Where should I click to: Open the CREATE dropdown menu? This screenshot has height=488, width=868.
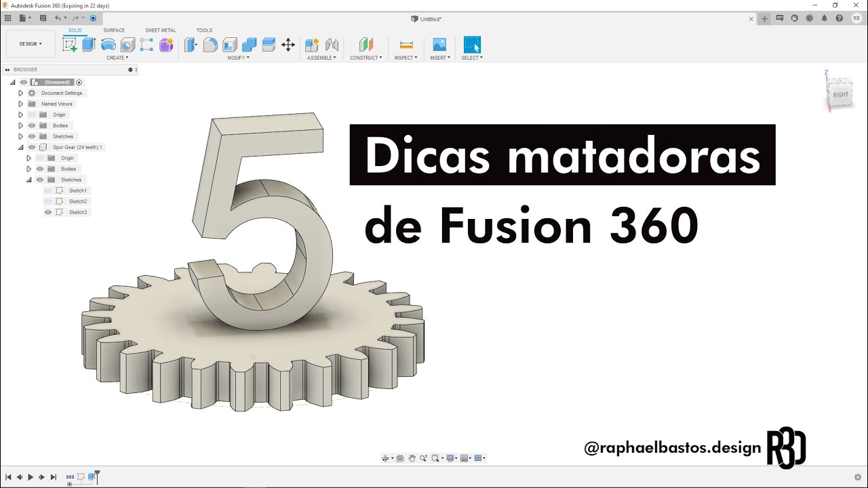click(117, 58)
